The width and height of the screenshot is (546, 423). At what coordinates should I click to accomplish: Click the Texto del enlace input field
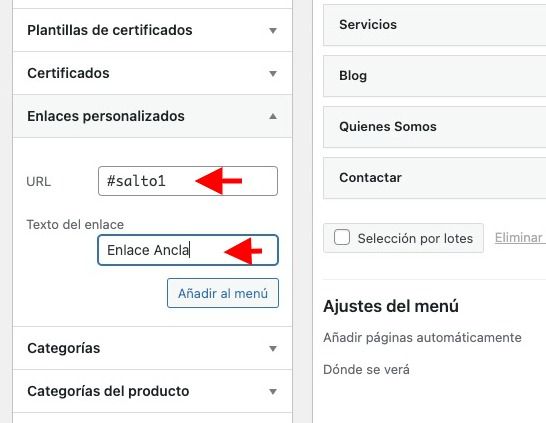tap(188, 250)
